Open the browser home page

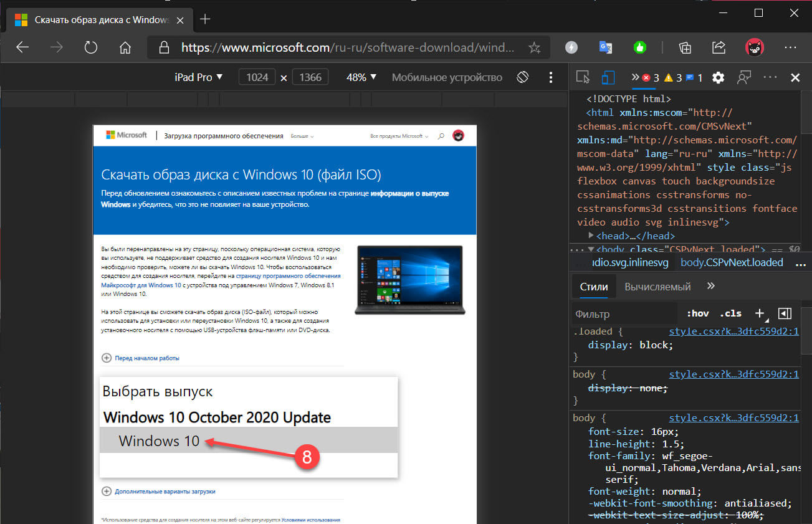[125, 47]
